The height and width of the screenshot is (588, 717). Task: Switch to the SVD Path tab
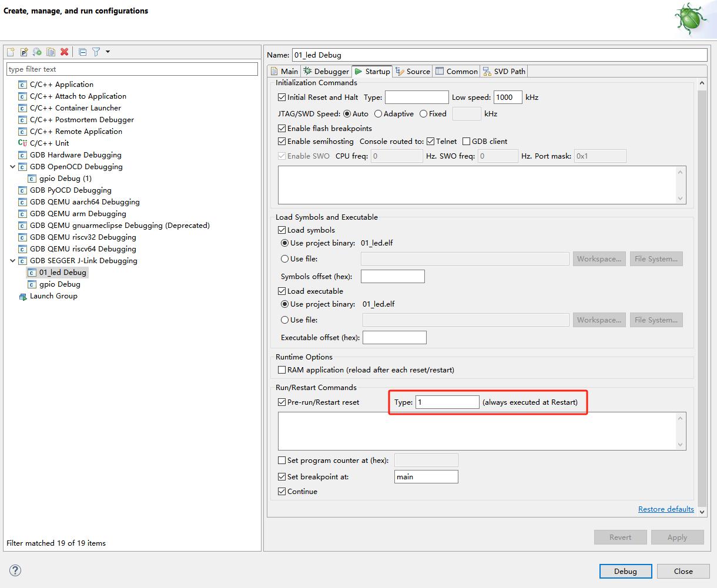tap(504, 71)
